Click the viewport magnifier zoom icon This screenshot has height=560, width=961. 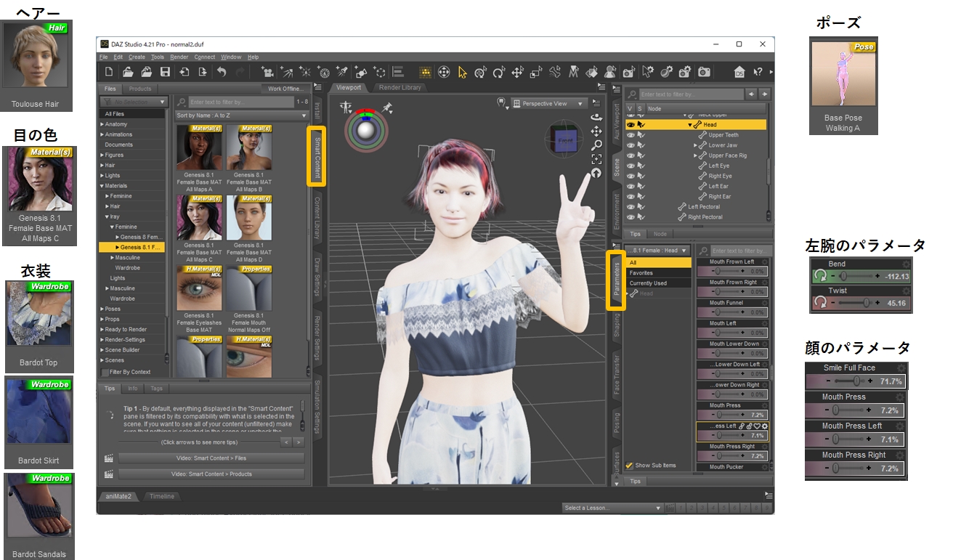click(x=596, y=145)
